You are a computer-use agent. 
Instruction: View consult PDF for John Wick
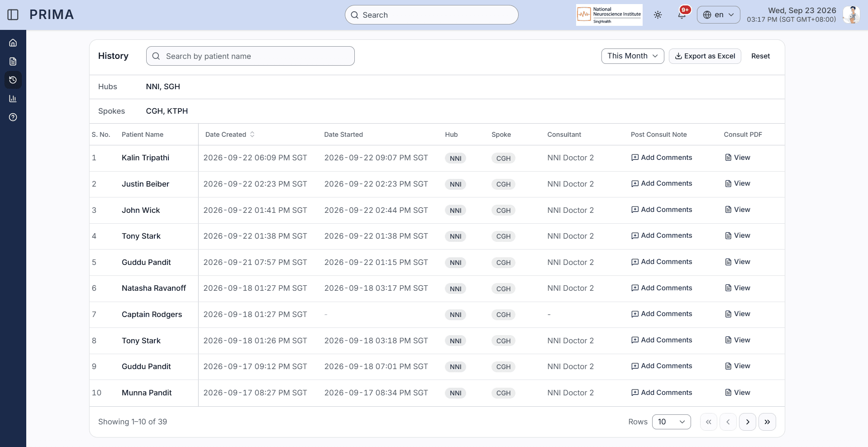point(737,210)
